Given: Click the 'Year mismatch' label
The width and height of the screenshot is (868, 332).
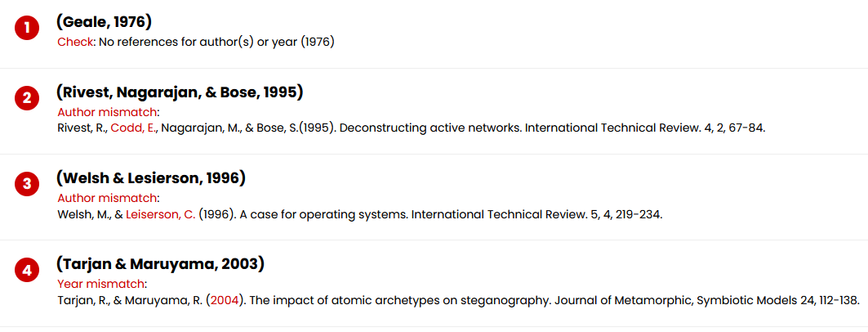Looking at the screenshot, I should pyautogui.click(x=101, y=285).
